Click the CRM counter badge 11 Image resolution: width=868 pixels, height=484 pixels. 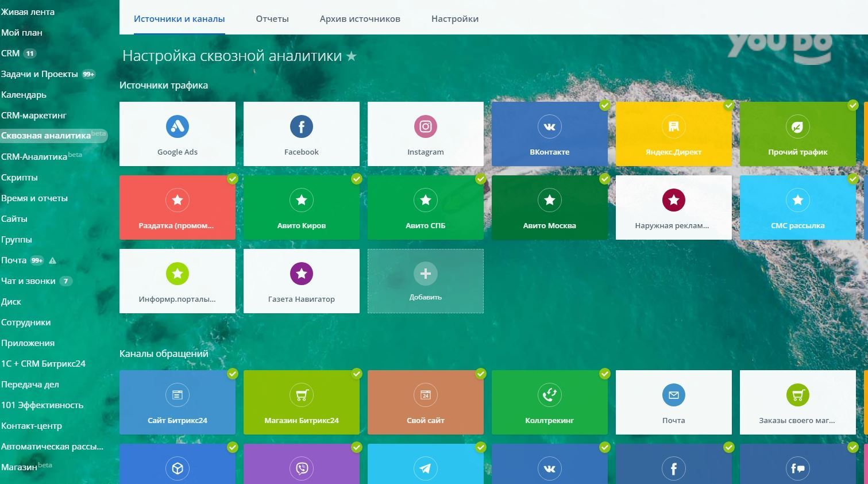(30, 53)
